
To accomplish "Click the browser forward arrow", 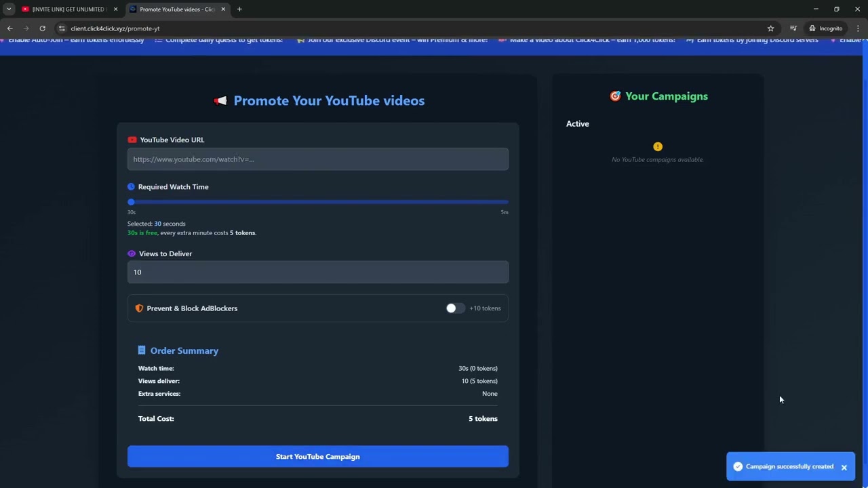I will point(26,28).
